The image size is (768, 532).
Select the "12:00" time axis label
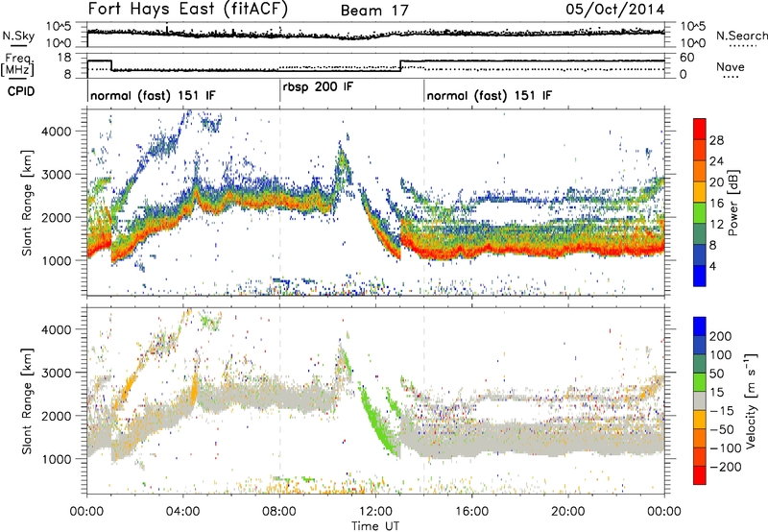[x=375, y=512]
